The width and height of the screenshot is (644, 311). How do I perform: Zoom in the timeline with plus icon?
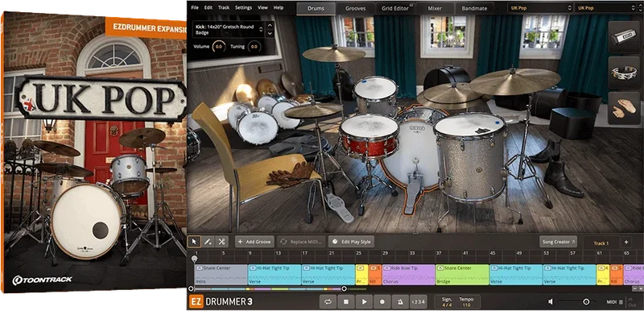(640, 288)
